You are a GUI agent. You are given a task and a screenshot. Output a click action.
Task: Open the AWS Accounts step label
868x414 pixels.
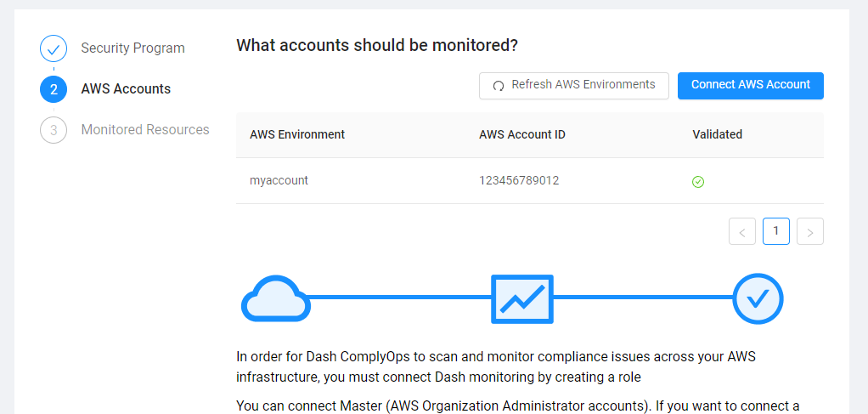click(126, 89)
